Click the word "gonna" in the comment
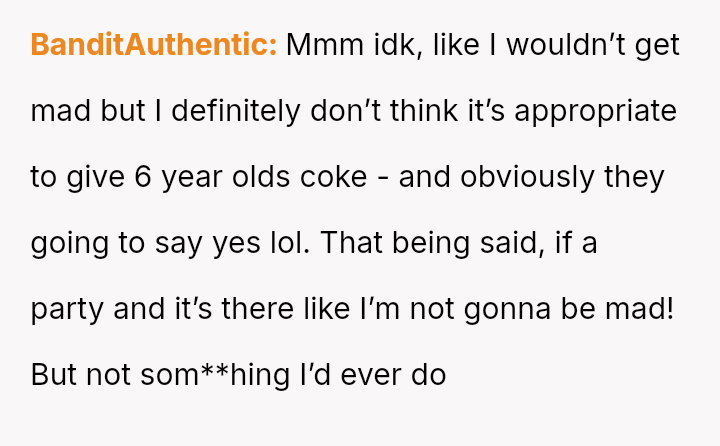Viewport: 720px width, 446px height. tap(507, 309)
